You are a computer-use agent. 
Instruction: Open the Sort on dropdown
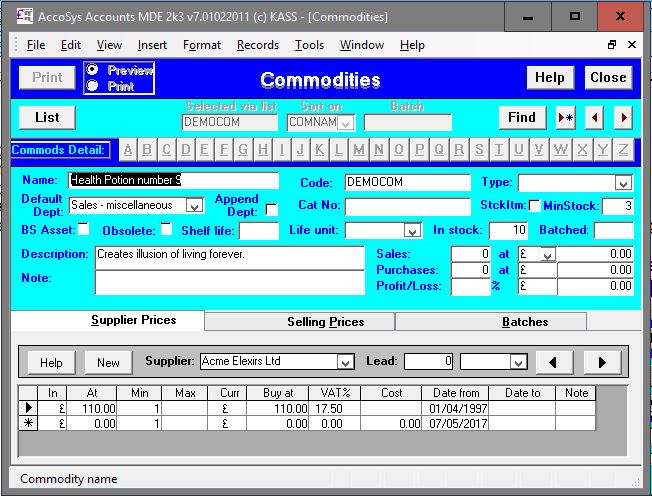346,123
